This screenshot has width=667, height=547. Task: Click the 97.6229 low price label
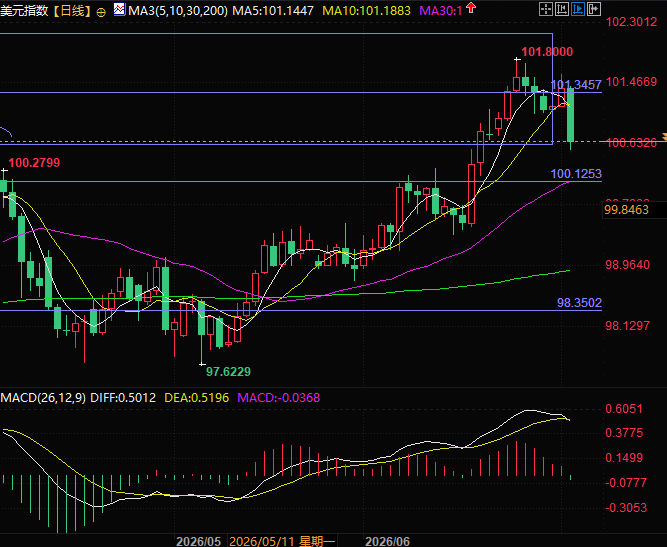click(228, 372)
